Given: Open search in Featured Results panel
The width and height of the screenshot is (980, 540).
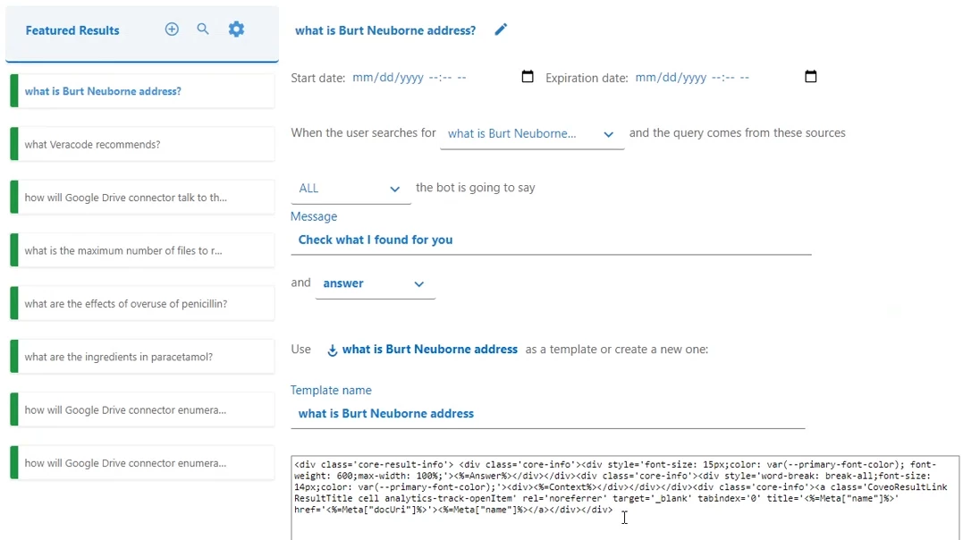Looking at the screenshot, I should pos(203,30).
